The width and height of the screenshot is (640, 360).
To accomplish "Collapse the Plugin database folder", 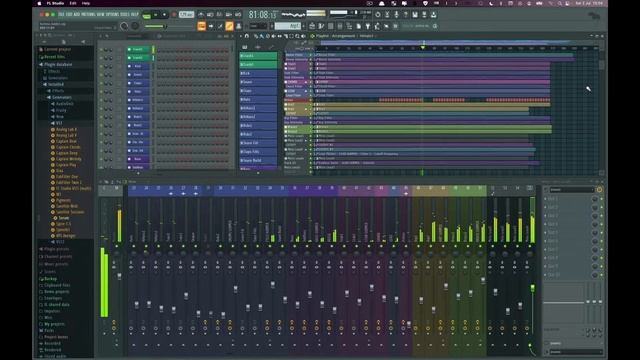I will click(x=58, y=64).
